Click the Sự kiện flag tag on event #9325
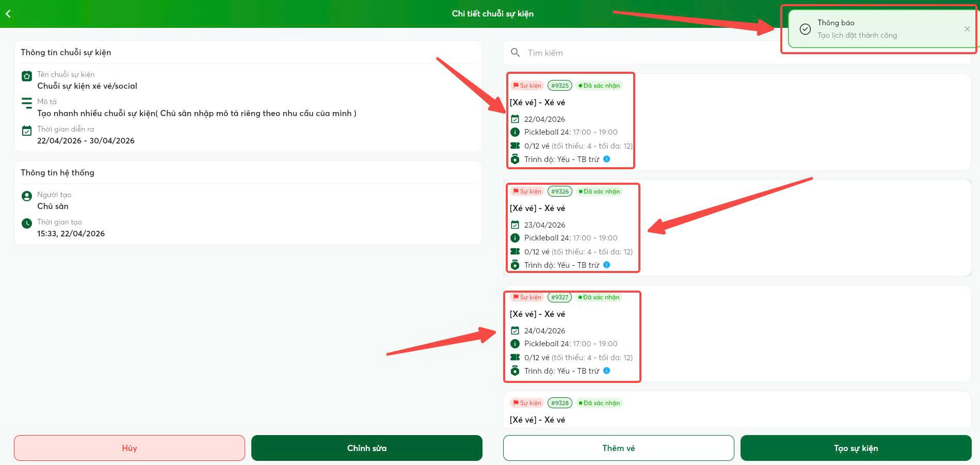This screenshot has height=465, width=980. (x=527, y=86)
